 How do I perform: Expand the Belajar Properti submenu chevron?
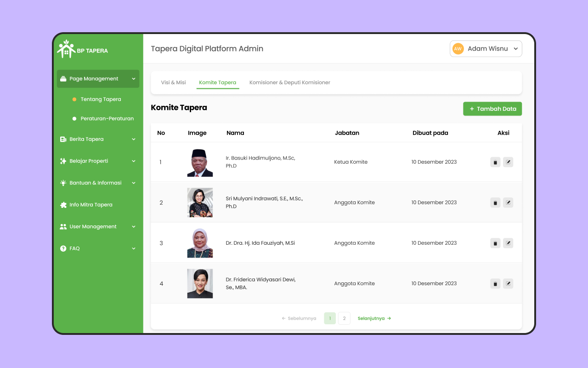[x=134, y=161]
